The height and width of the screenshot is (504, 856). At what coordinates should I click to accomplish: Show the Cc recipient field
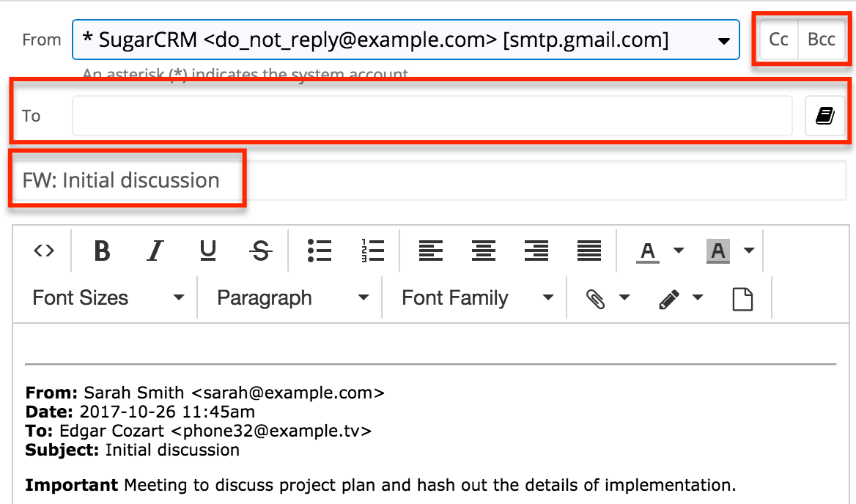(x=778, y=40)
